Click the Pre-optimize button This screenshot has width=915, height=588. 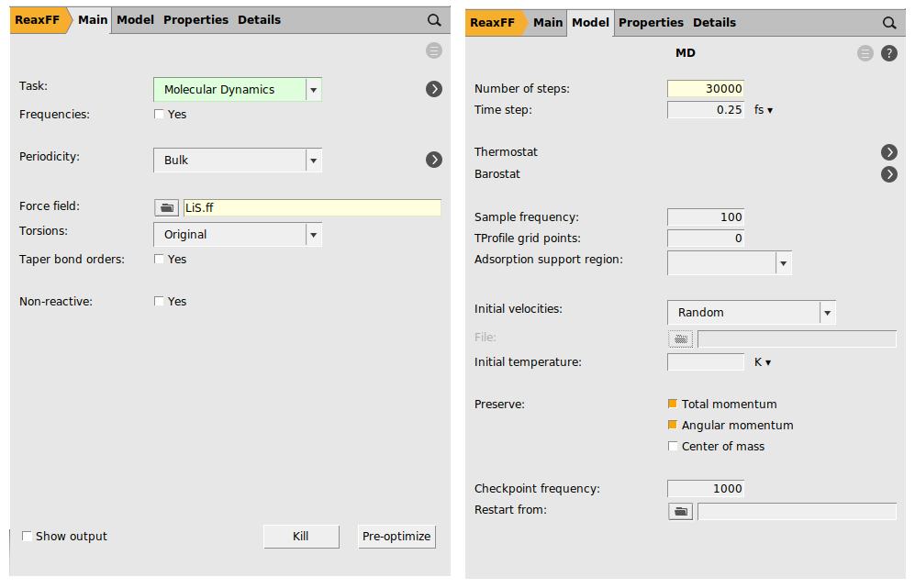(x=396, y=537)
